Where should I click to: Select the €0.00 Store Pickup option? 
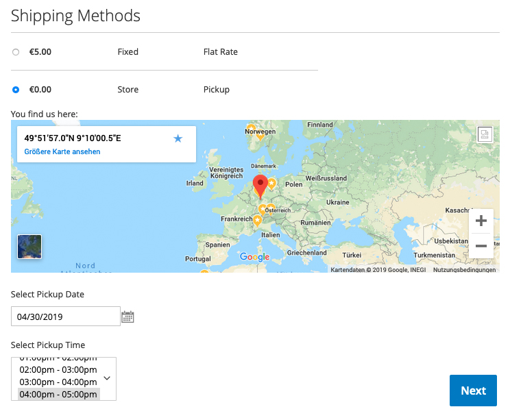click(x=16, y=90)
